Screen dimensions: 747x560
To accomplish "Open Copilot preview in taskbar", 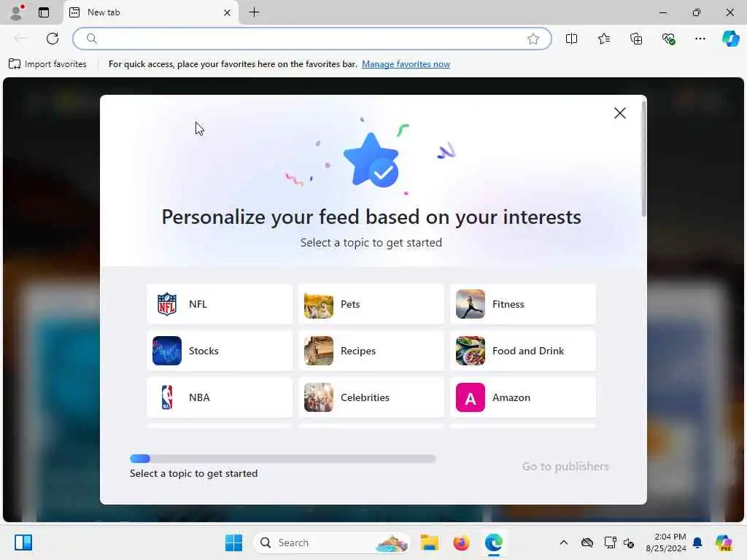I will pos(724,542).
